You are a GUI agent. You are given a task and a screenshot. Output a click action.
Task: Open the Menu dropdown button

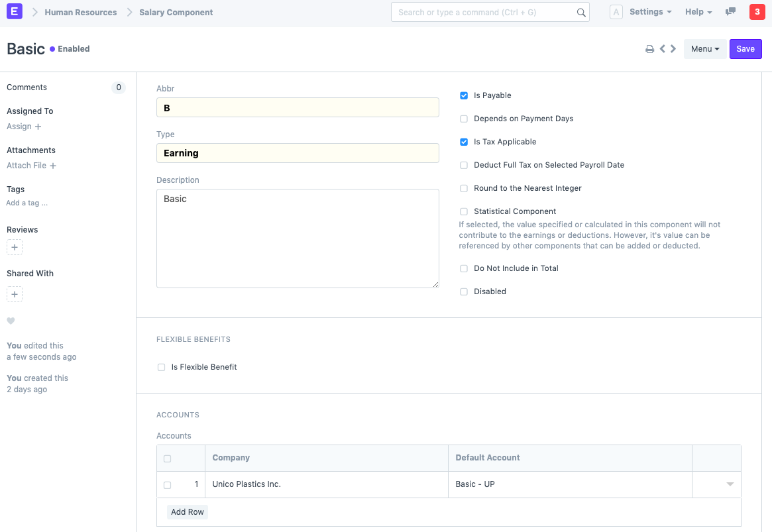point(704,49)
